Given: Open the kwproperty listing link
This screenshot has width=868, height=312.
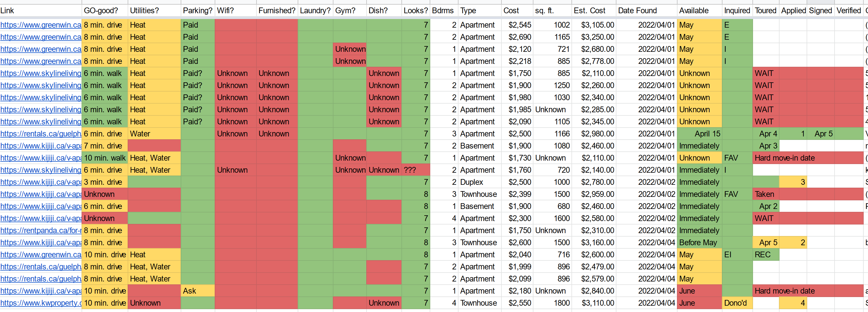Looking at the screenshot, I should pyautogui.click(x=40, y=303).
